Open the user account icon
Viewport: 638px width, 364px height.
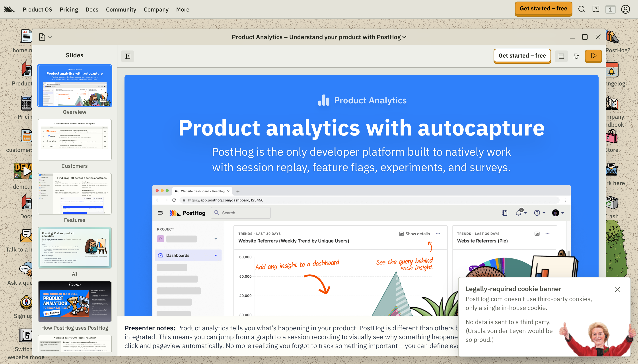click(626, 10)
